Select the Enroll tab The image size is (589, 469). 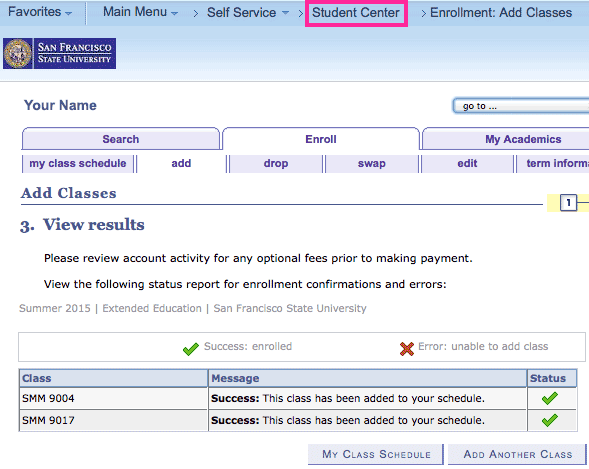[321, 139]
